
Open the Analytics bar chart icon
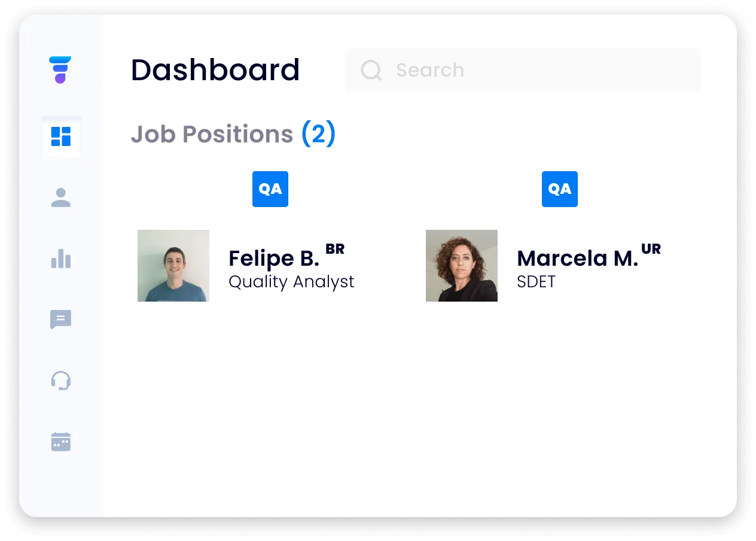click(x=60, y=259)
